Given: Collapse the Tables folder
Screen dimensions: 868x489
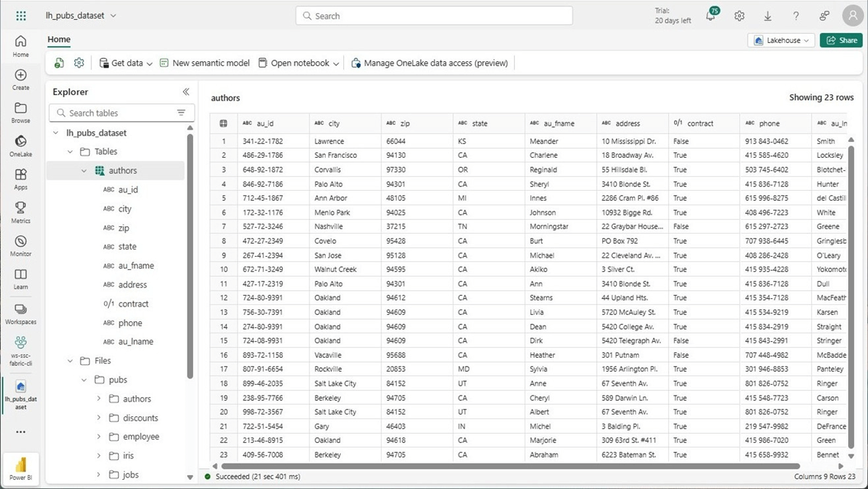Looking at the screenshot, I should pos(70,152).
